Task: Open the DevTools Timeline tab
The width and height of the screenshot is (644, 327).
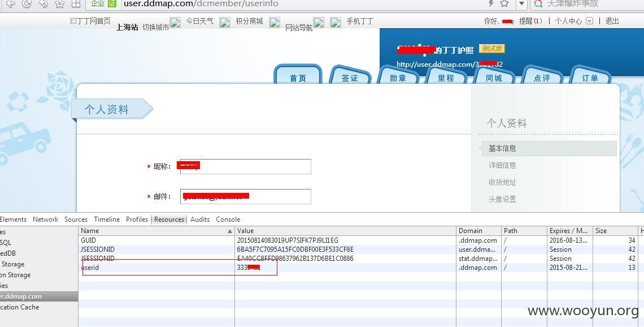Action: 107,220
